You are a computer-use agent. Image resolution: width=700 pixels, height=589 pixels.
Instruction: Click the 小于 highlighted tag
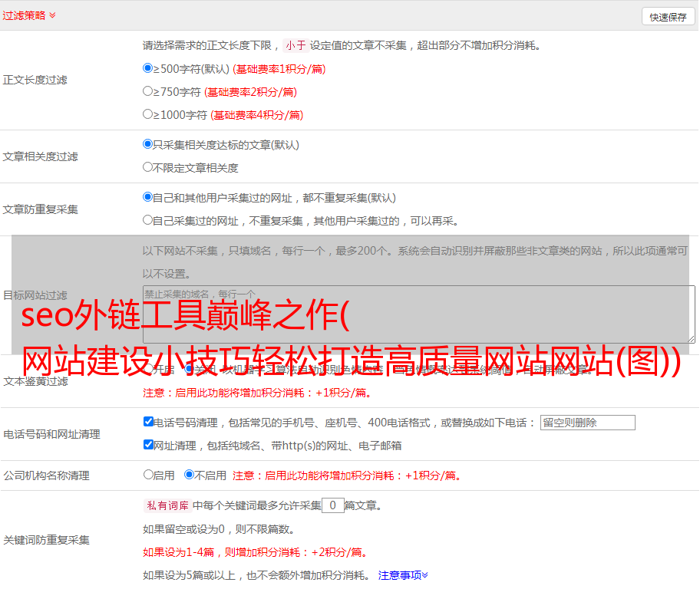pos(296,45)
